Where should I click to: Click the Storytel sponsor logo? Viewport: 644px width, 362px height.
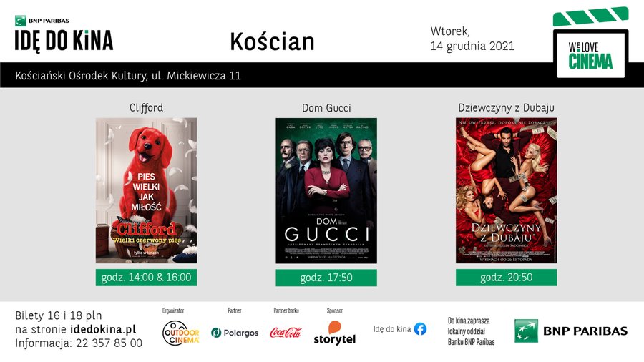point(334,333)
